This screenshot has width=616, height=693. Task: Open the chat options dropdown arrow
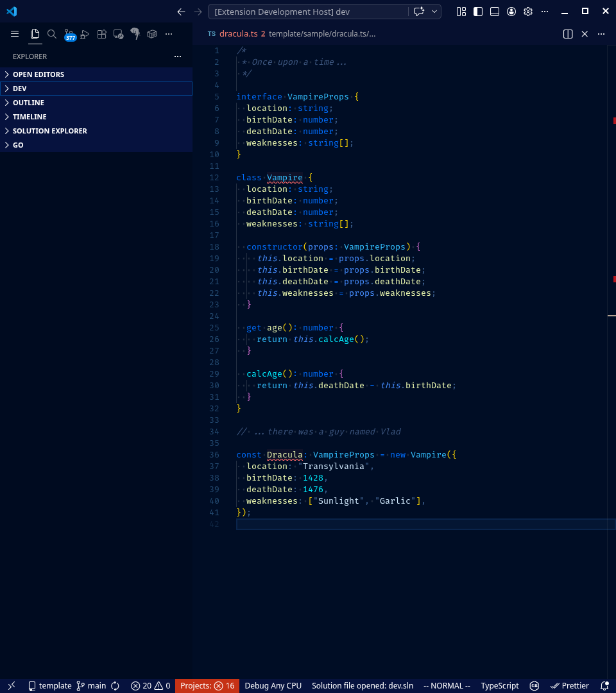coord(434,12)
